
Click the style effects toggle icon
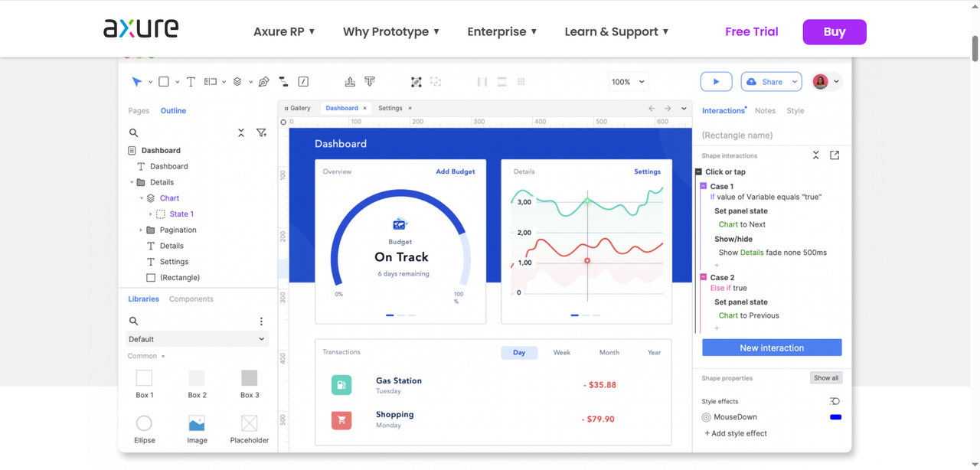[x=835, y=401]
